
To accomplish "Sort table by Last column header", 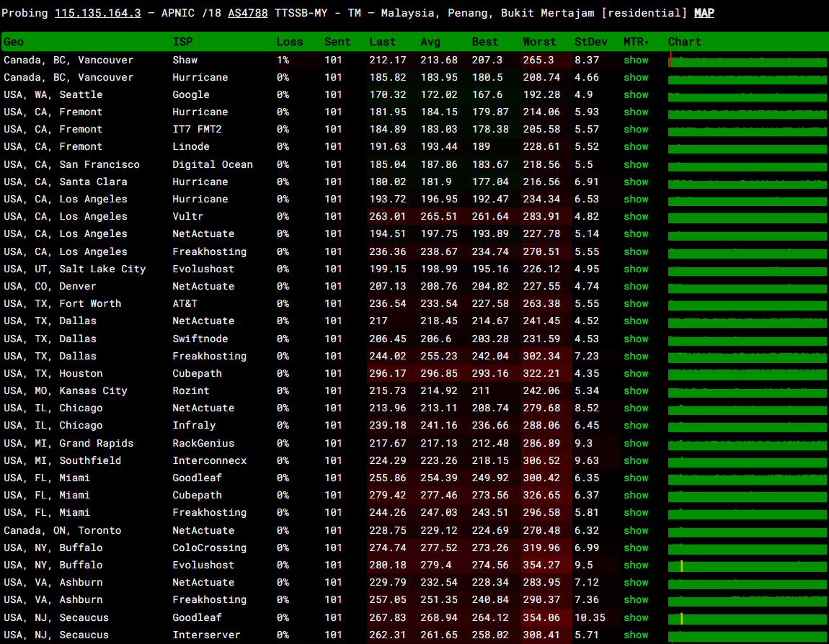I will (382, 42).
